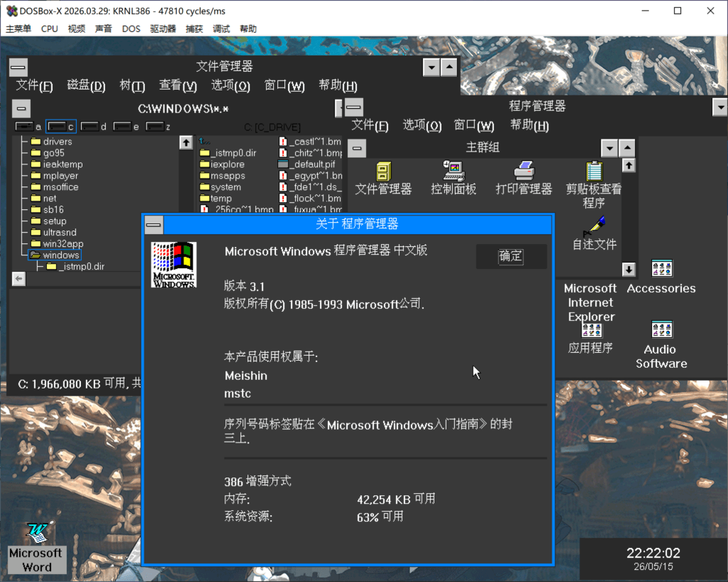The width and height of the screenshot is (728, 582).
Task: Select the windows folder in tree
Action: pos(55,255)
